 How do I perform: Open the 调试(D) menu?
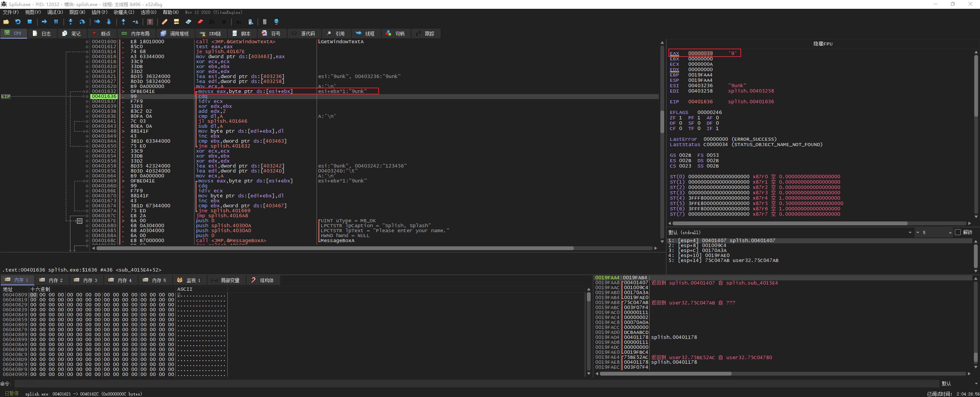pos(55,12)
